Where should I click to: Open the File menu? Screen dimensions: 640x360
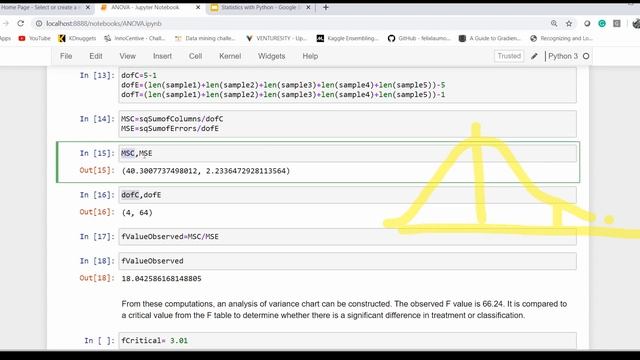[66, 56]
